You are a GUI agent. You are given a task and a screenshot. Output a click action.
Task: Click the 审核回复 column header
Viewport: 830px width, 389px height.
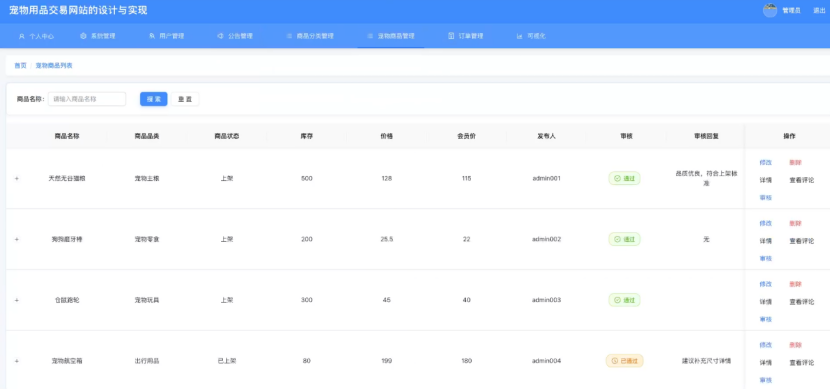pos(706,136)
